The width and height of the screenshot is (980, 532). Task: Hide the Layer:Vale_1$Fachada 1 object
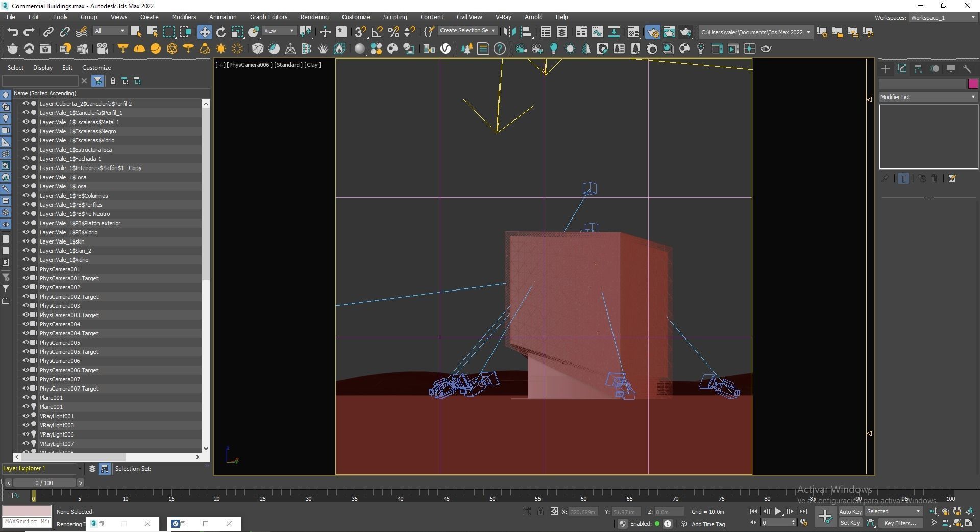pyautogui.click(x=26, y=159)
